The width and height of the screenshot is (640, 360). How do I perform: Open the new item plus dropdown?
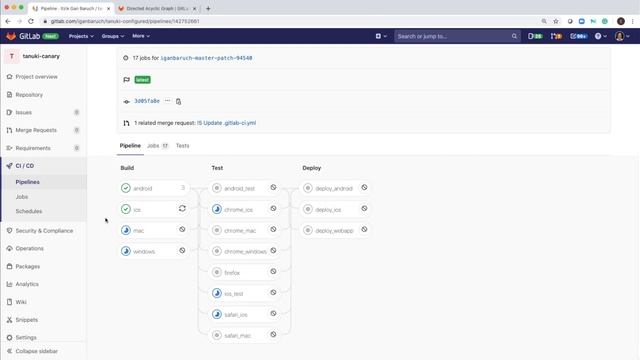(x=381, y=36)
